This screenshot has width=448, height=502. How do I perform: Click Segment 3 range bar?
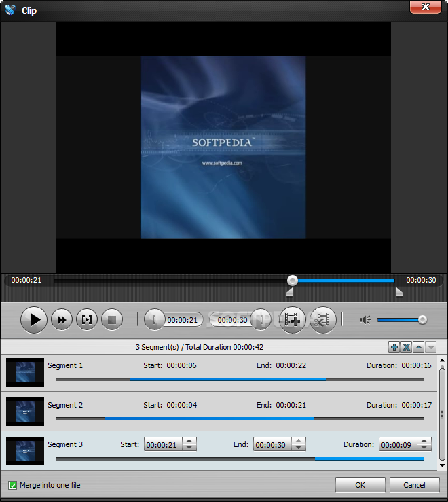coord(240,459)
